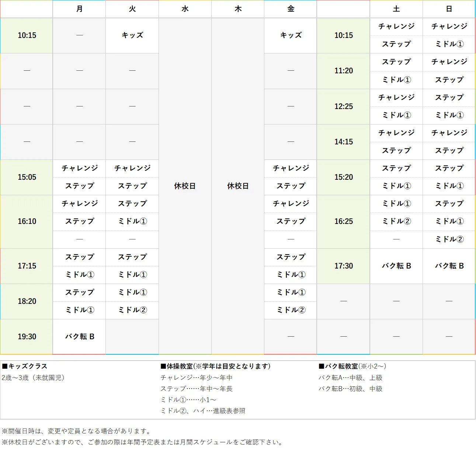Click the Monday 19:30 バク転B cell

coord(79,336)
